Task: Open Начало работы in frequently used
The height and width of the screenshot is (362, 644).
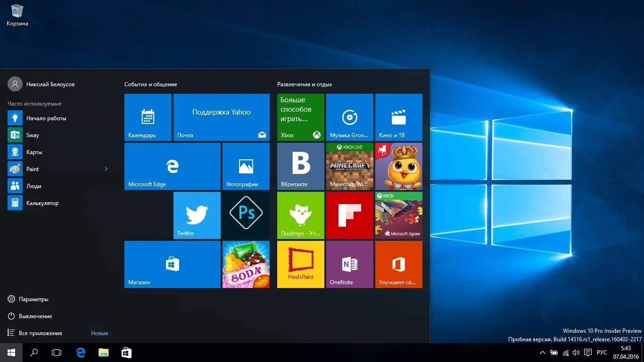Action: 58,118
